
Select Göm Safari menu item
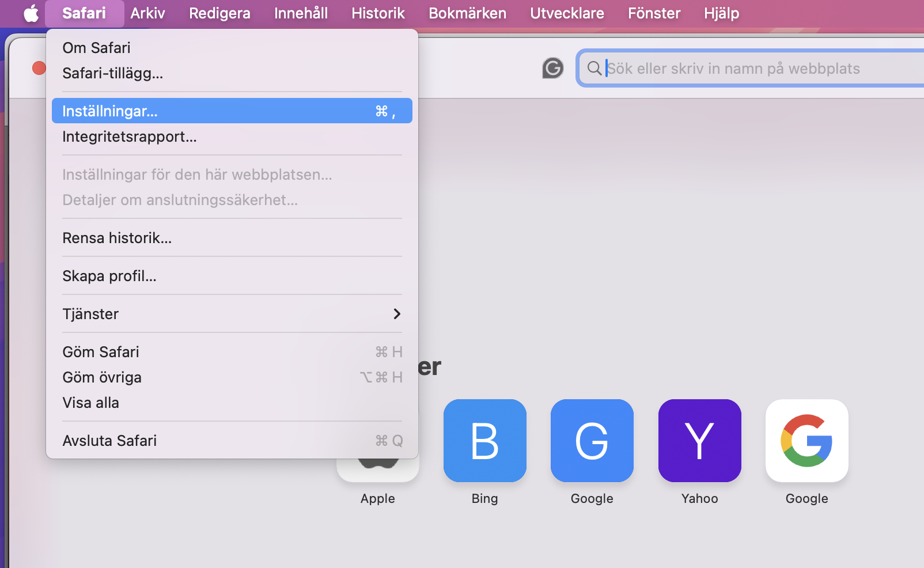pos(232,352)
